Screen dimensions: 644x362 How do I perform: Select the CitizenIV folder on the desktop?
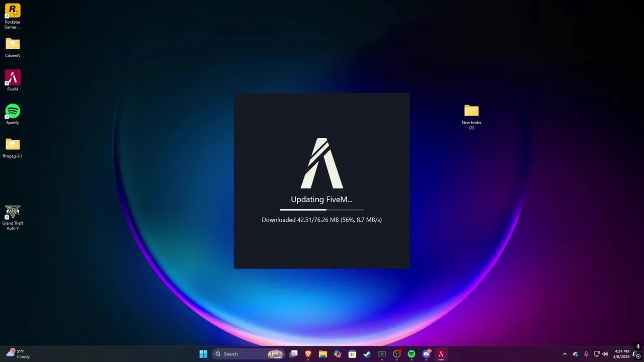[x=13, y=48]
